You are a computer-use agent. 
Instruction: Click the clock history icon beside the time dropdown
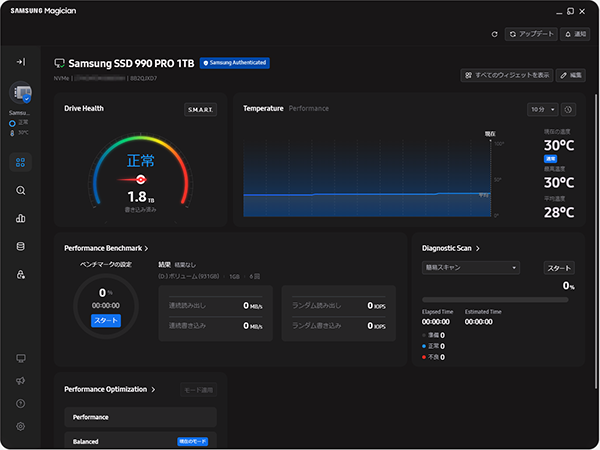click(568, 109)
